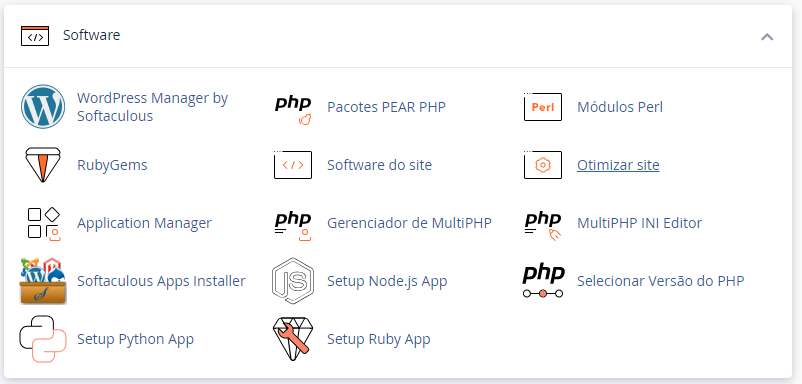
Task: Click the Python logo icon
Action: 43,339
